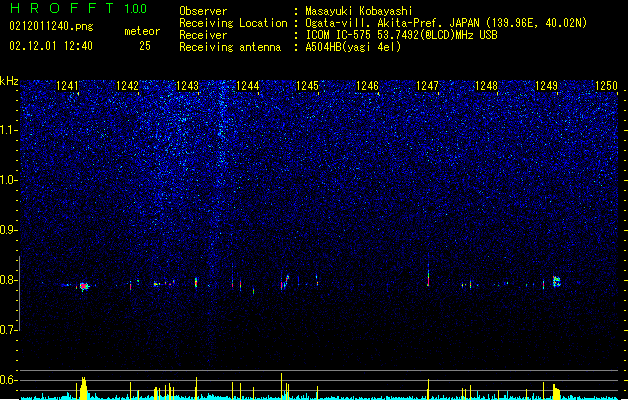Click time axis marker 1242

[x=127, y=85]
